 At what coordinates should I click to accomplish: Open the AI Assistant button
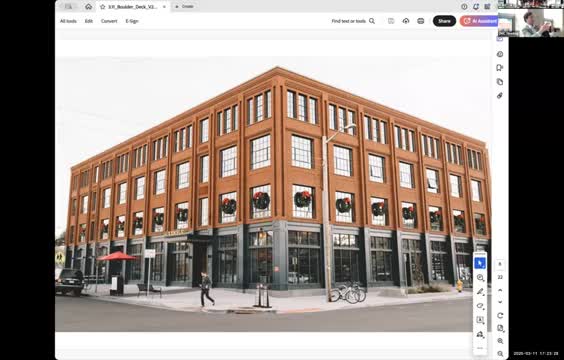(x=480, y=21)
